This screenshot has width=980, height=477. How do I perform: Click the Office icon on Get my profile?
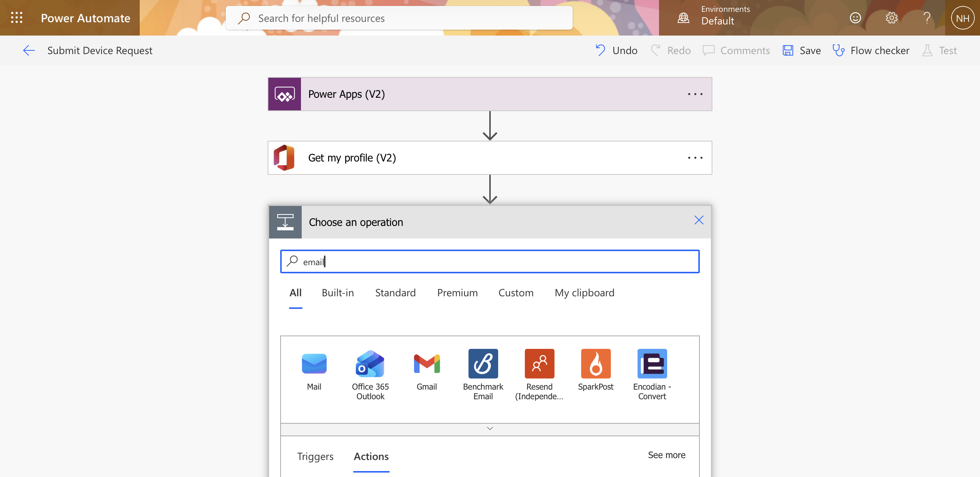285,158
